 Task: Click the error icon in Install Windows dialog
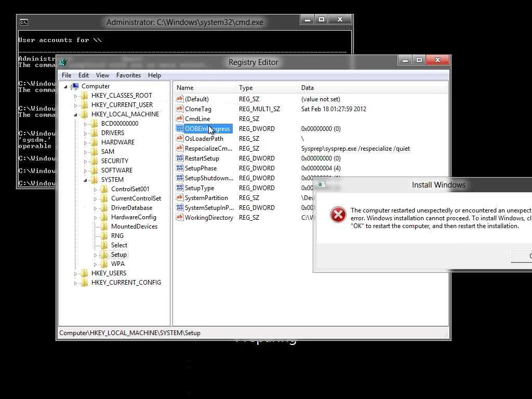point(338,215)
